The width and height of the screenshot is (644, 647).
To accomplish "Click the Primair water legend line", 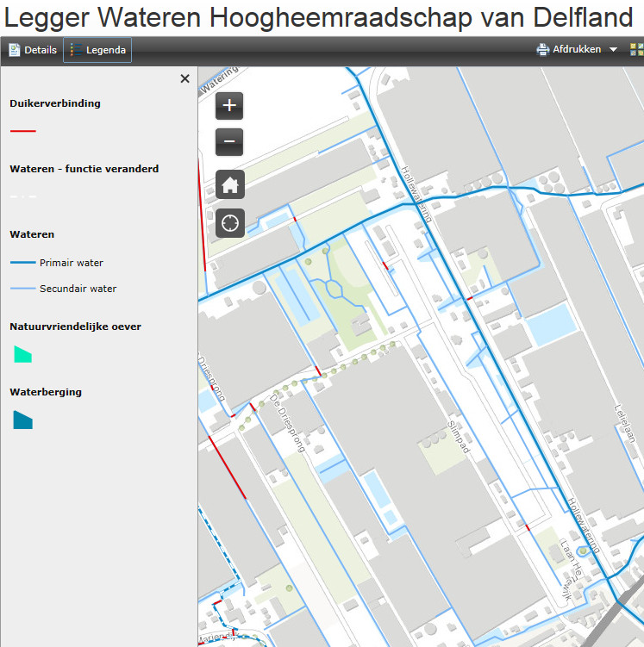I will pyautogui.click(x=23, y=263).
